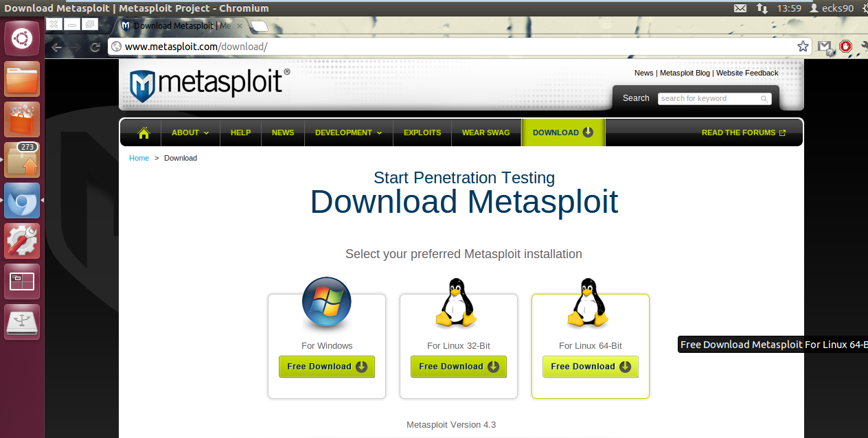Click 'Metasploit Version 4.3' text
868x438 pixels.
click(451, 425)
